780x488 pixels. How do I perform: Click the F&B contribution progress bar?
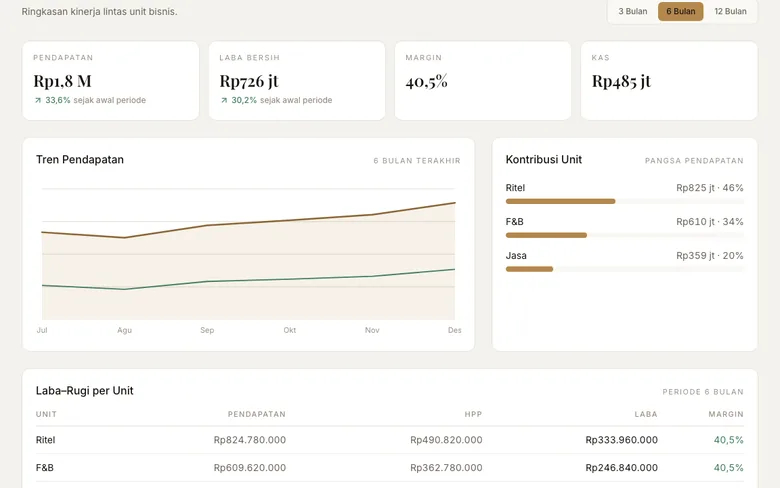tap(625, 235)
